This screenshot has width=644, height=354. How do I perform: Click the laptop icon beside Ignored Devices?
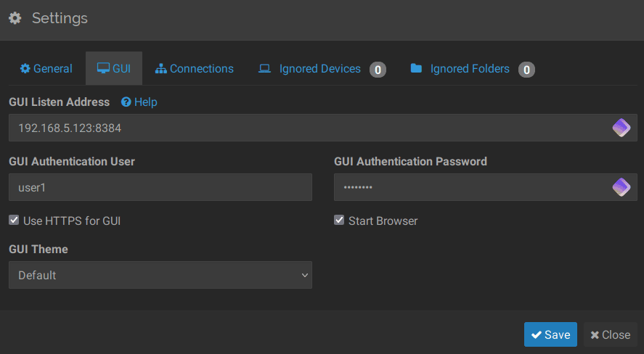[264, 68]
